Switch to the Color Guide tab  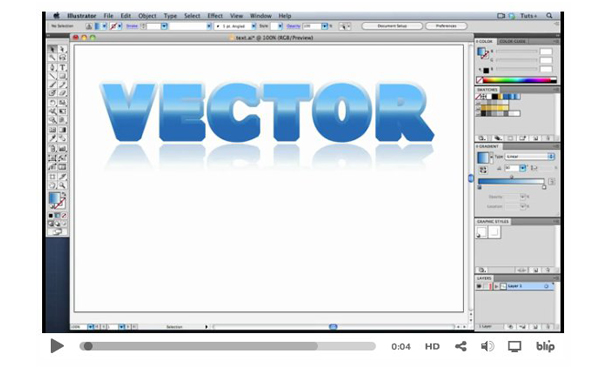coord(512,41)
